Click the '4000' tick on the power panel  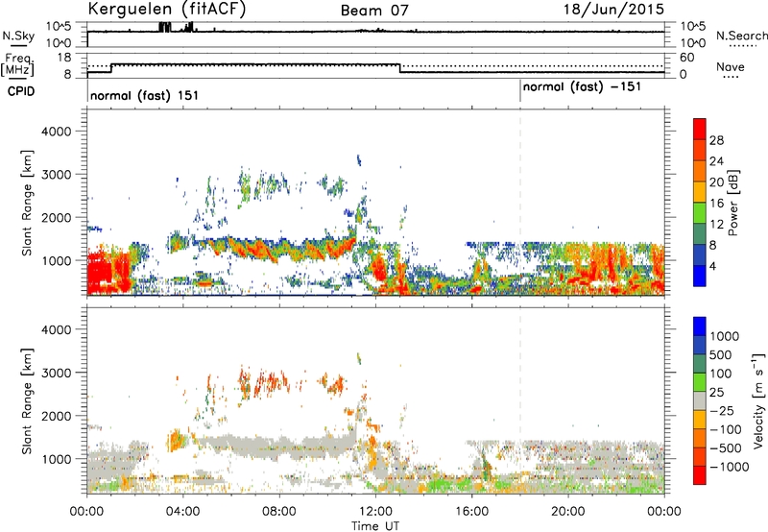[x=57, y=132]
